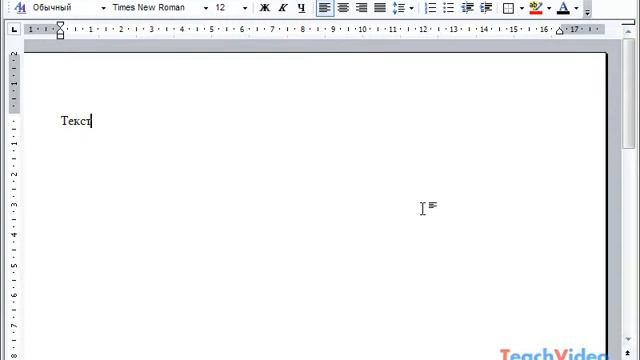640x360 pixels.
Task: Open the Times New Roman font dropdown
Action: coord(206,8)
